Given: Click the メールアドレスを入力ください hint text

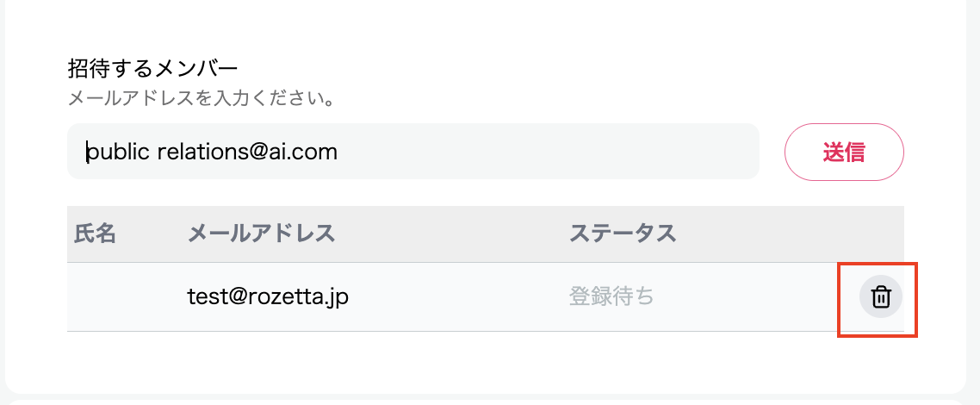Looking at the screenshot, I should pos(201,97).
